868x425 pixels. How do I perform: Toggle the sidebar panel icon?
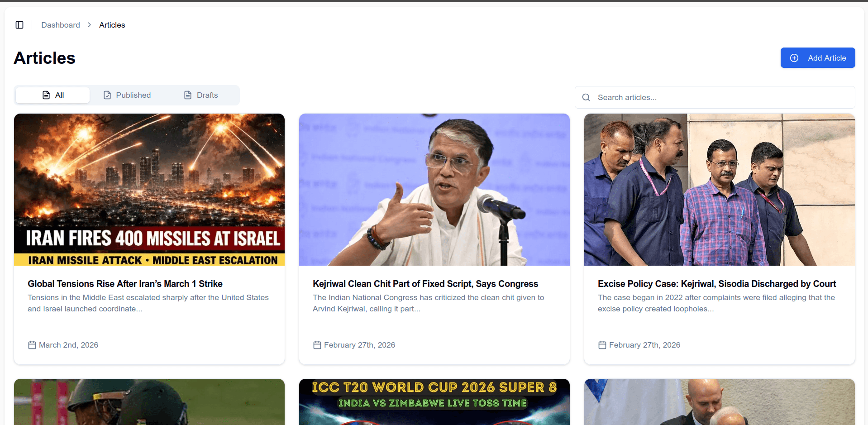pos(19,25)
